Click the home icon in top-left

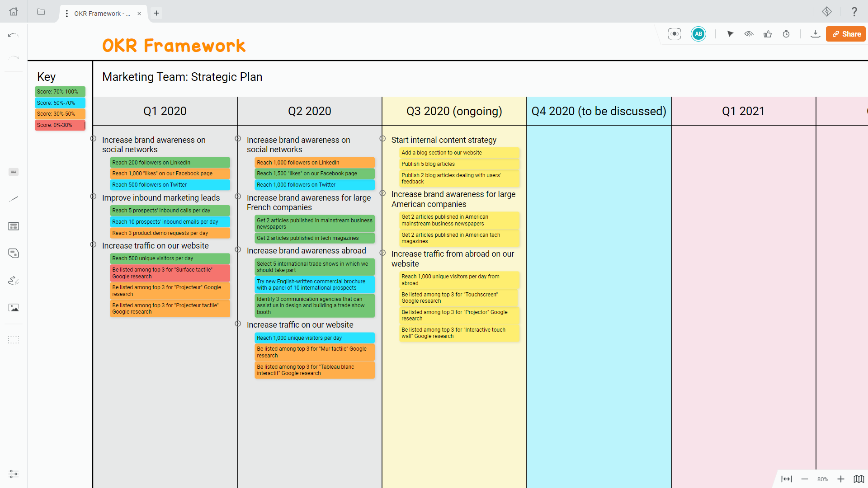pyautogui.click(x=13, y=11)
